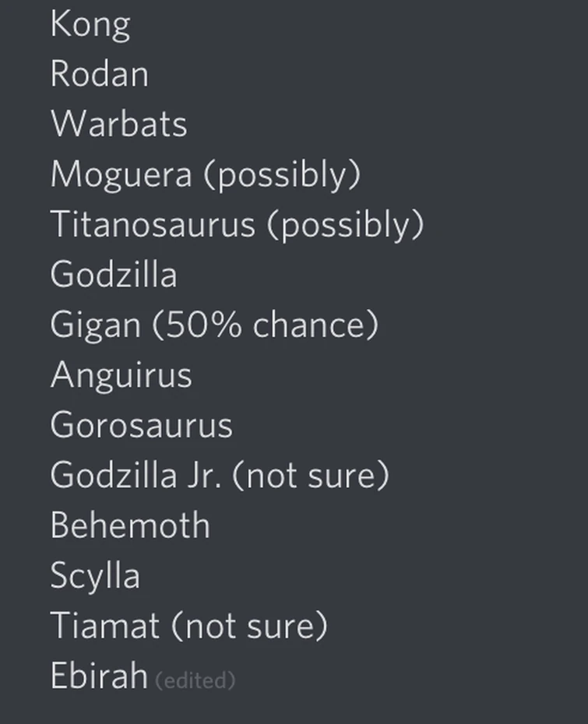Click Tiamat (not sure) entry
588x724 pixels.
tap(189, 626)
